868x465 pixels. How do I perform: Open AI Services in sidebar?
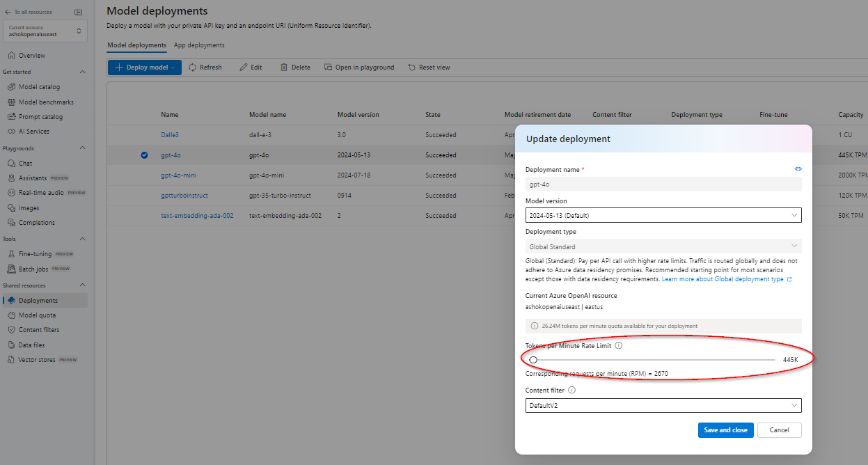[33, 132]
